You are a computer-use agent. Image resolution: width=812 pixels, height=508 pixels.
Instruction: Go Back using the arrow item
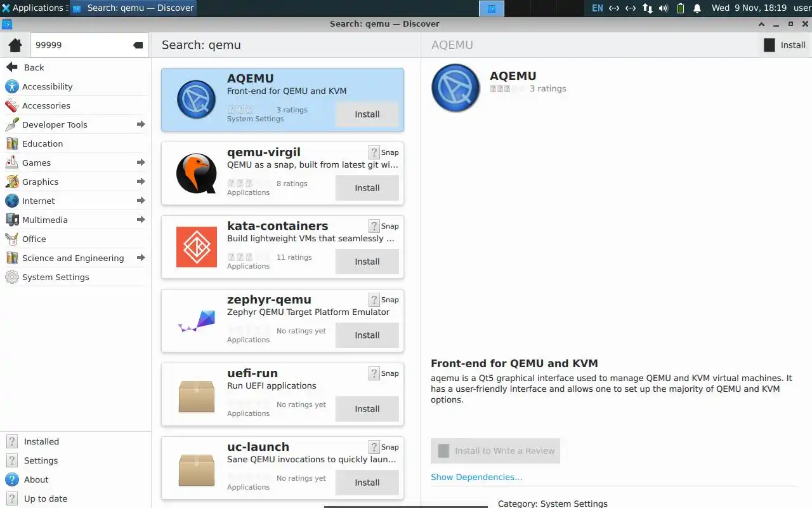coord(75,67)
